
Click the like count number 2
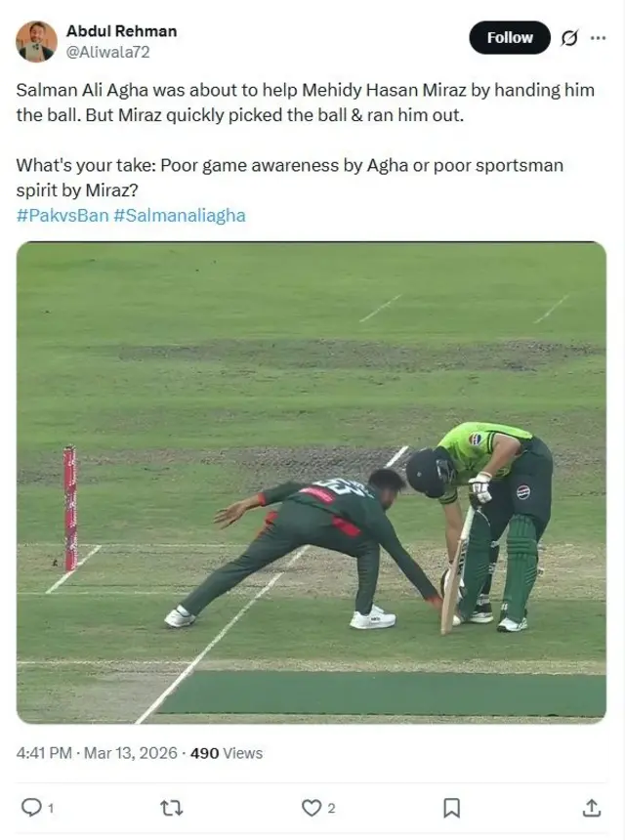[331, 808]
